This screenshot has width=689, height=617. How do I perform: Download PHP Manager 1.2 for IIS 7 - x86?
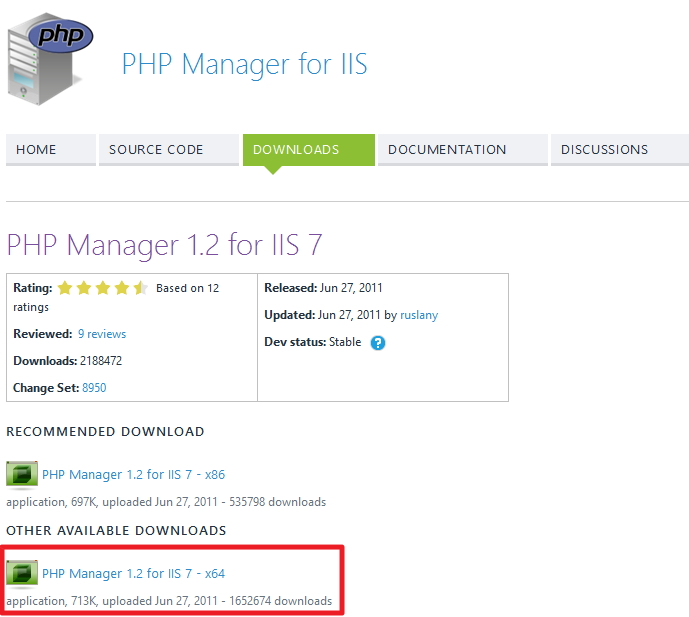(133, 475)
